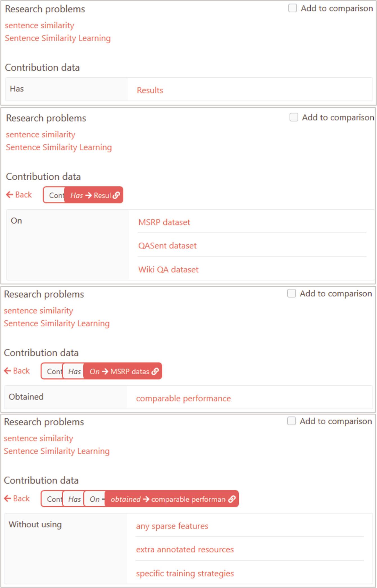Screen dimensions: 377x588
Task: Click link icon beside 'MSRP datas' breadcrumb
Action: coord(155,372)
